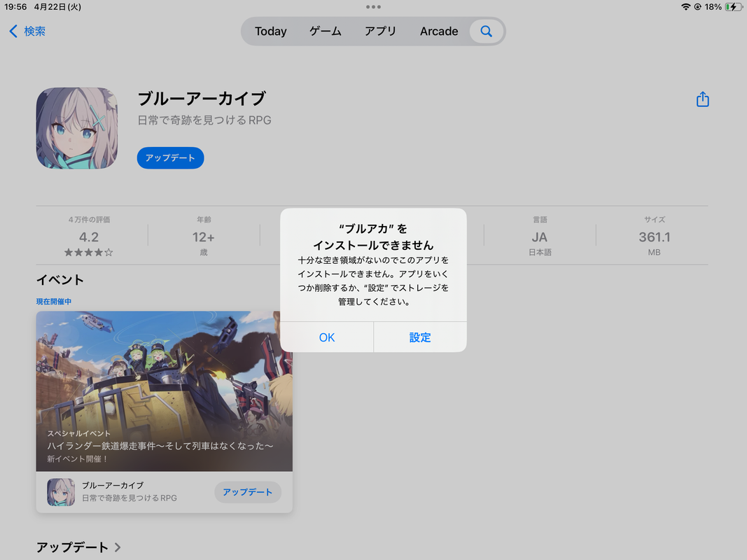Screen dimensions: 747x560
Task: Open the share sheet icon
Action: tap(702, 99)
